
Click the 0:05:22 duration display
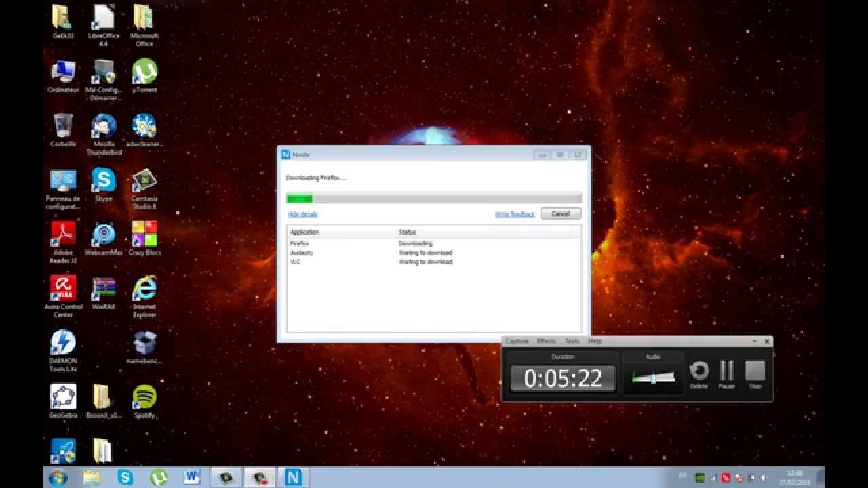point(563,378)
